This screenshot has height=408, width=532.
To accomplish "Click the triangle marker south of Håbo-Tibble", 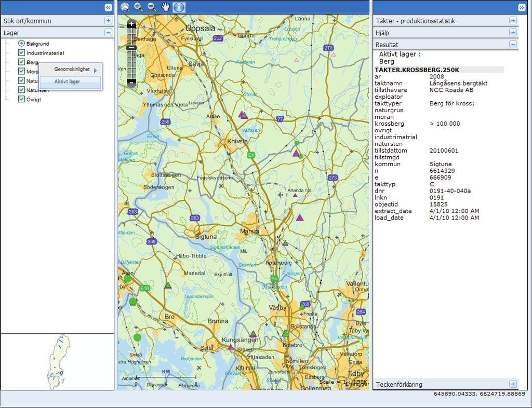I will click(x=168, y=285).
